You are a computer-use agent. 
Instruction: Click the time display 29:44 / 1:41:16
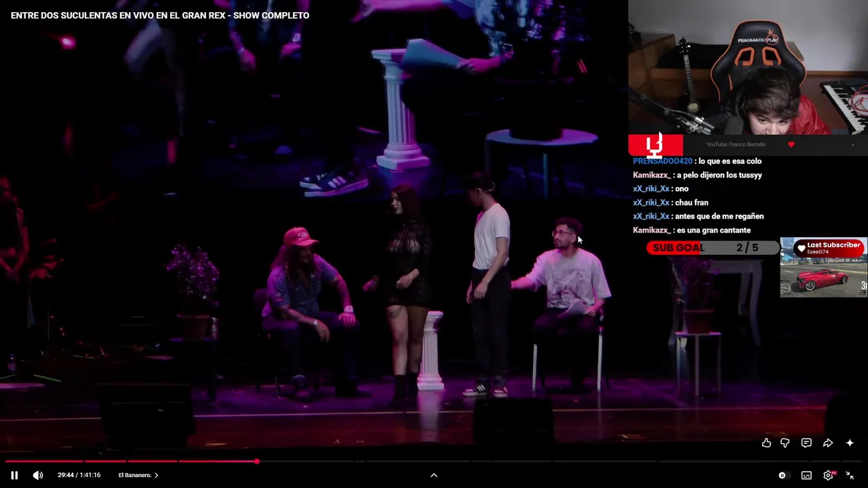coord(79,475)
